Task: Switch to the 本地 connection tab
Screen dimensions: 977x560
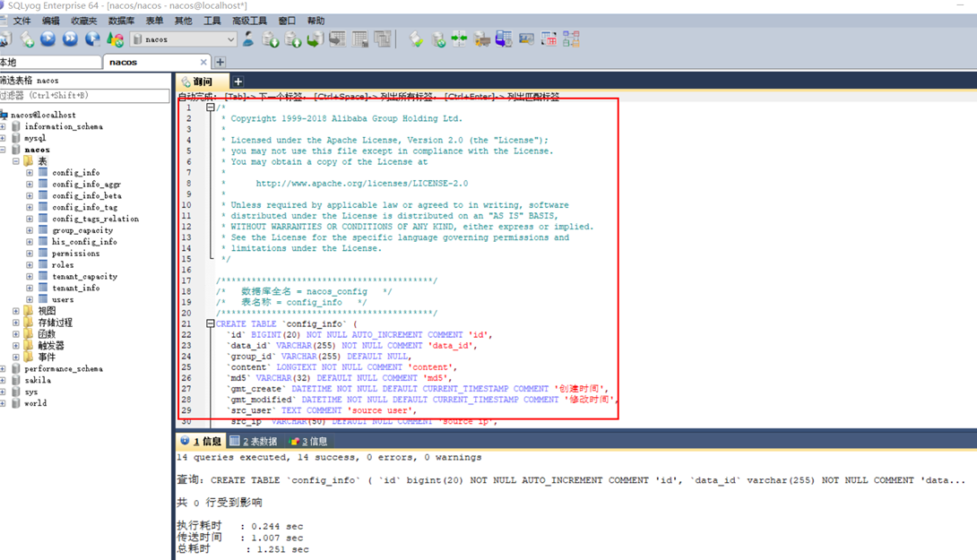Action: [50, 63]
